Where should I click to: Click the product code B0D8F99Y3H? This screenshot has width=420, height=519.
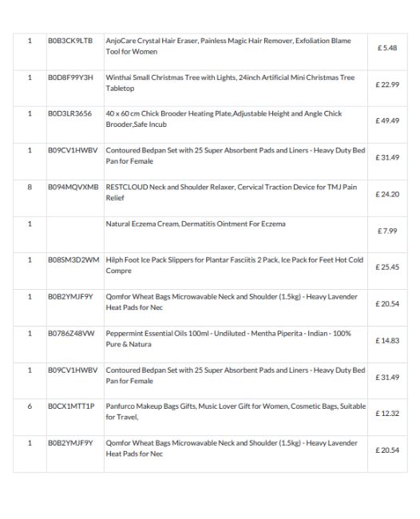(x=70, y=77)
